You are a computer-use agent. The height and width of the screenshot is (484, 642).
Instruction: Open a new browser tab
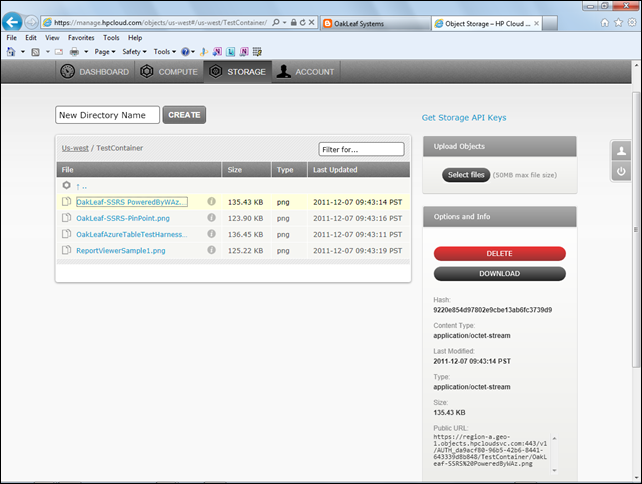tap(550, 23)
